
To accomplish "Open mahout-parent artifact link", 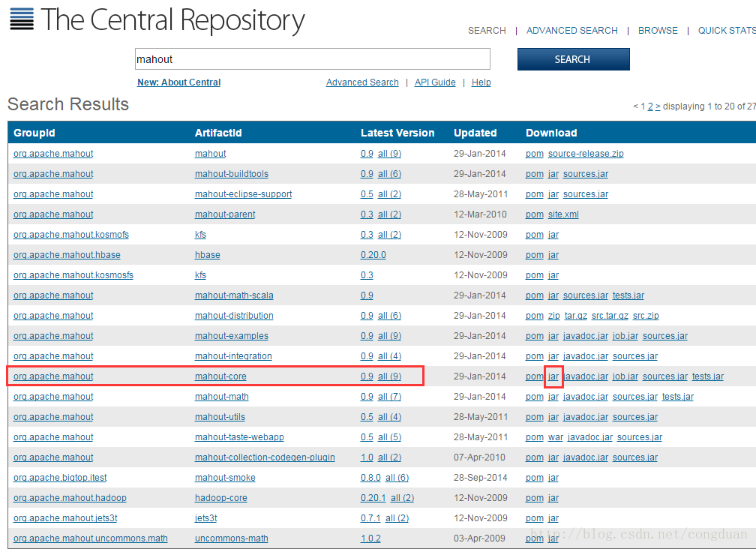I will tap(225, 214).
